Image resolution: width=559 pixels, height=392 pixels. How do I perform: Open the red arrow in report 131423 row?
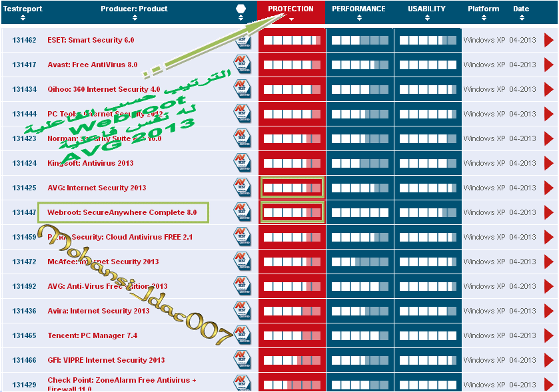(x=548, y=138)
